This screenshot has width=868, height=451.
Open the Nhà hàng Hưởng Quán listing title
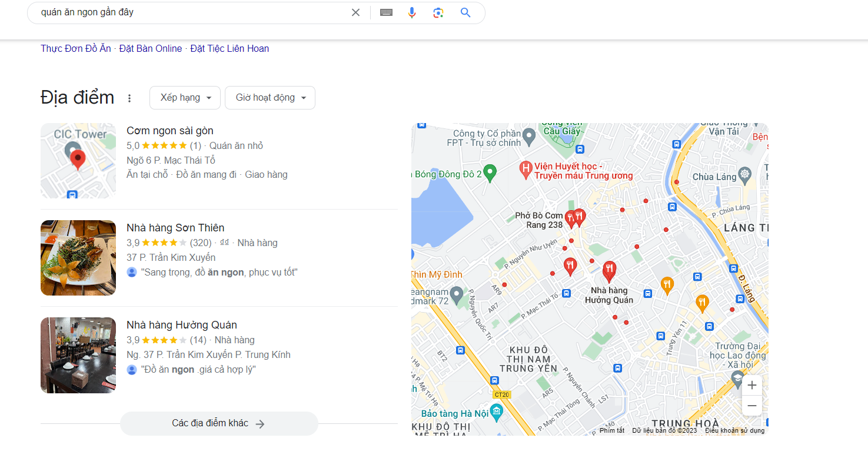coord(182,325)
